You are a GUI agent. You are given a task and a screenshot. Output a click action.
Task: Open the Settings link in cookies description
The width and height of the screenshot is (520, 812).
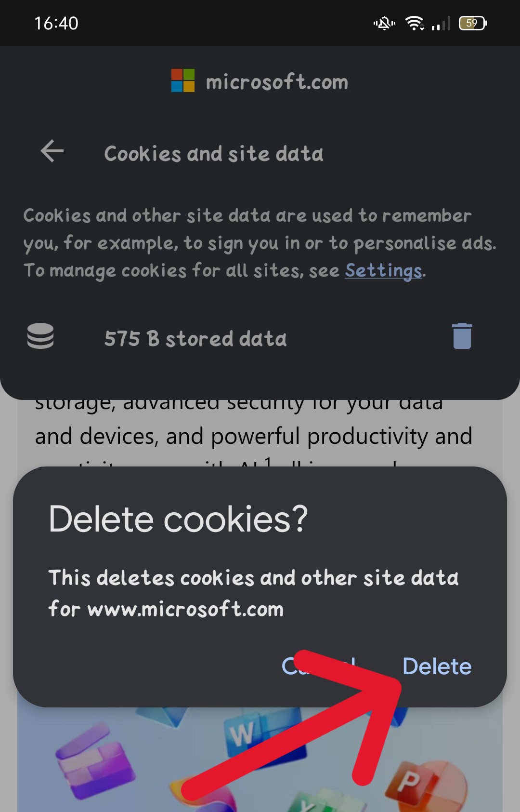click(383, 271)
